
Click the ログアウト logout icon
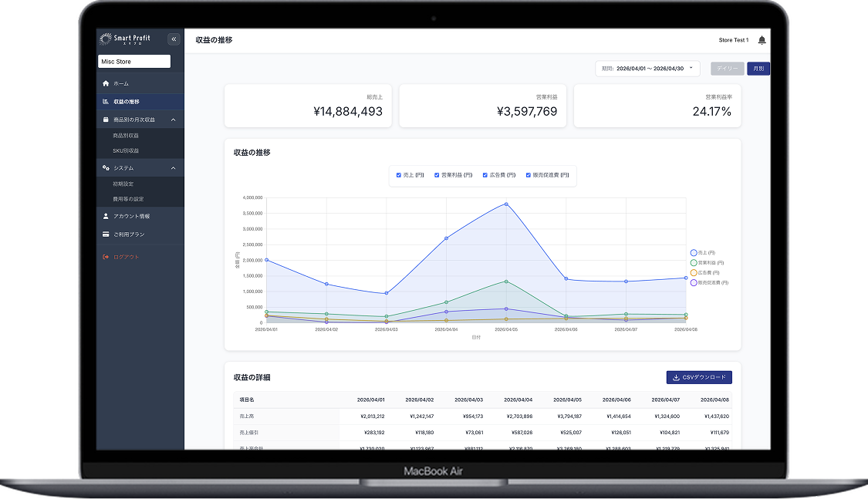[x=104, y=257]
